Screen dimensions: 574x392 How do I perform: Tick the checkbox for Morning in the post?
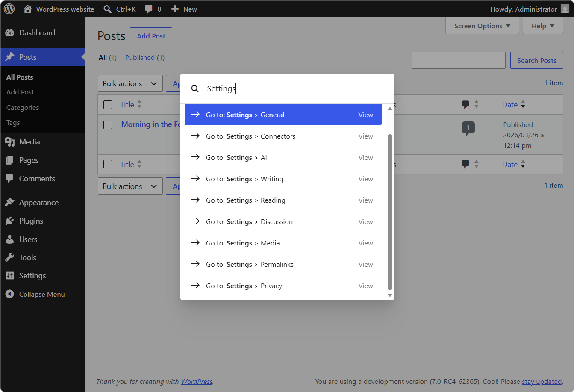click(108, 124)
